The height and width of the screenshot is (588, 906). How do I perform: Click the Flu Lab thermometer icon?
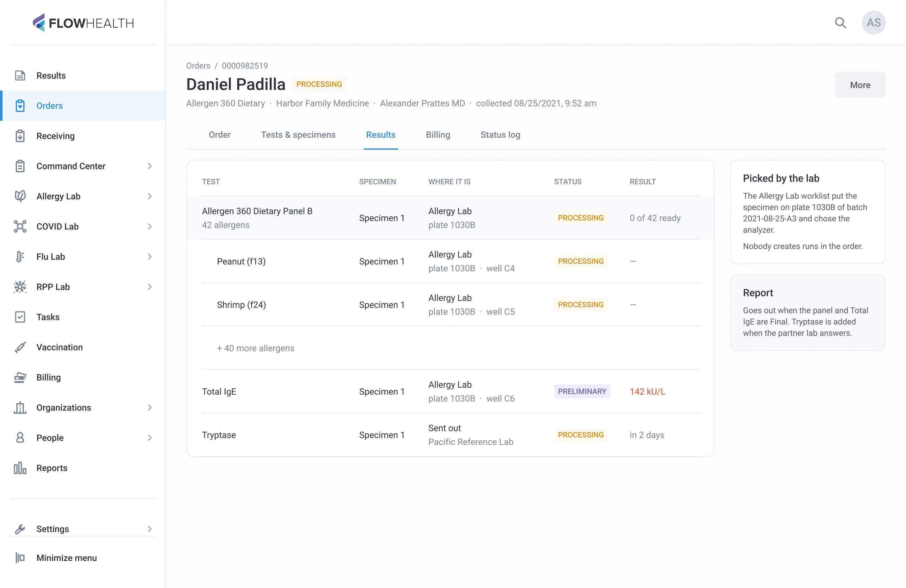pyautogui.click(x=20, y=257)
